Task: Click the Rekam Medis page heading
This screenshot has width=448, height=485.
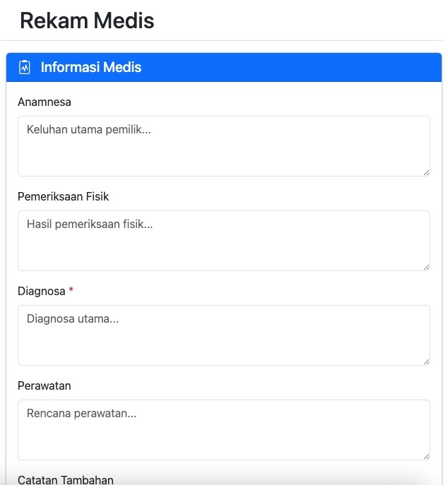Action: (87, 21)
